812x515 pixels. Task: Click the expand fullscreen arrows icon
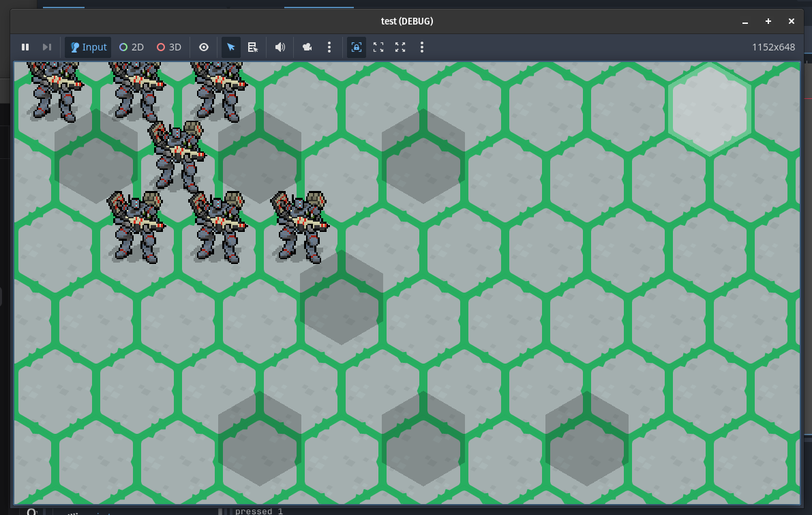(400, 47)
